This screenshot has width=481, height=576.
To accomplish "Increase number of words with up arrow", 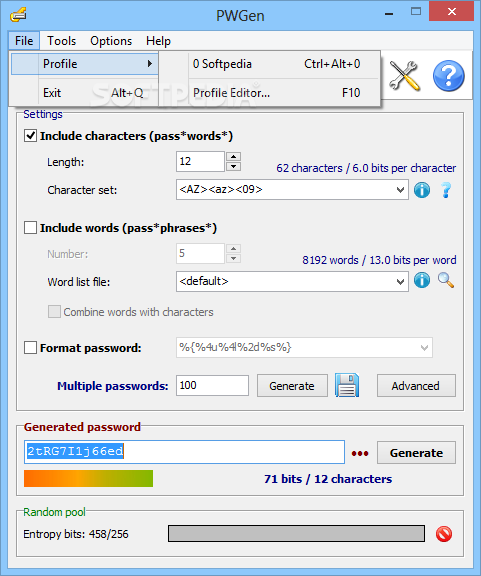I will point(233,249).
